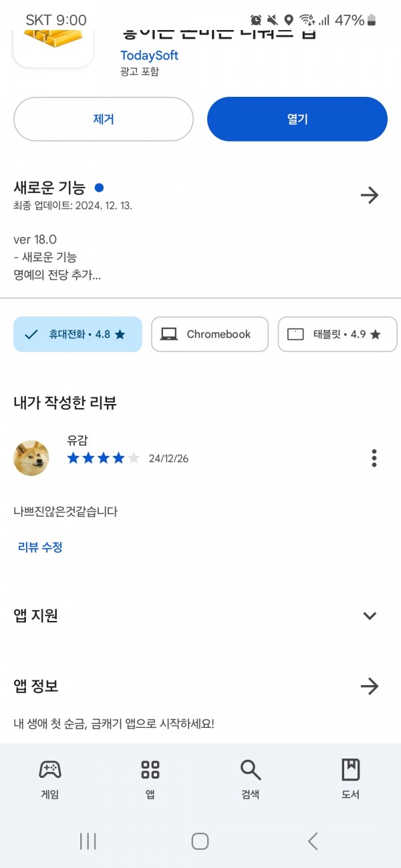Click the 리뷰 수정 link
401x868 pixels.
(x=40, y=547)
